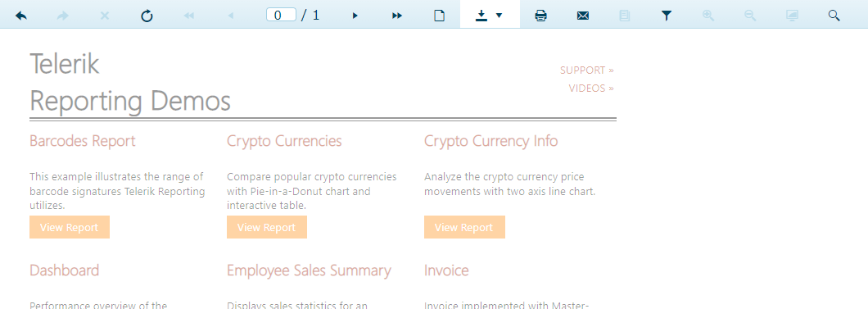Toggle full page view icon

[x=792, y=16]
